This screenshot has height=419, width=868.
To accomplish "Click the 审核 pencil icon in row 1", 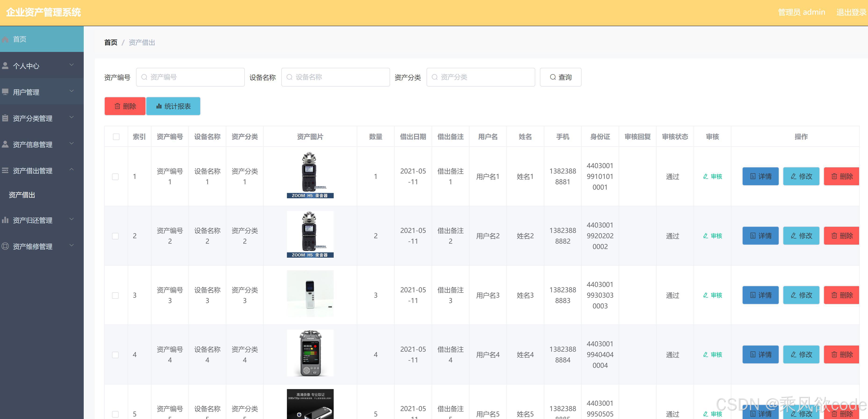I will click(705, 177).
